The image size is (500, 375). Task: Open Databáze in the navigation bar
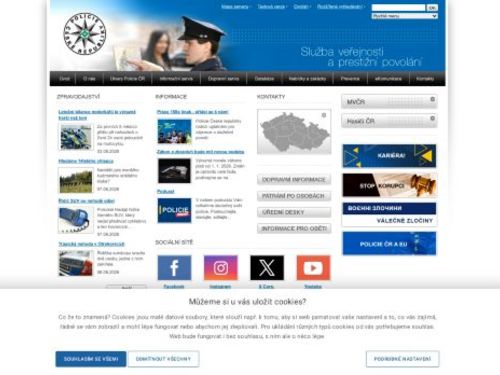(264, 79)
